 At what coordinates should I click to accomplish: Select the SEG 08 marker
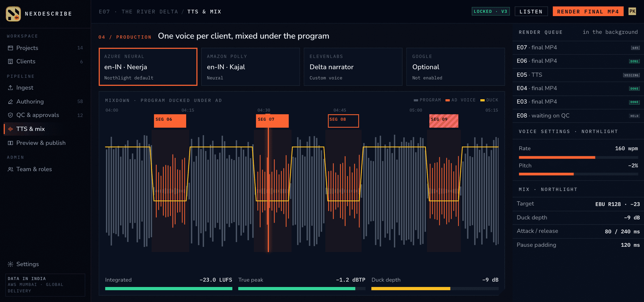coord(343,121)
